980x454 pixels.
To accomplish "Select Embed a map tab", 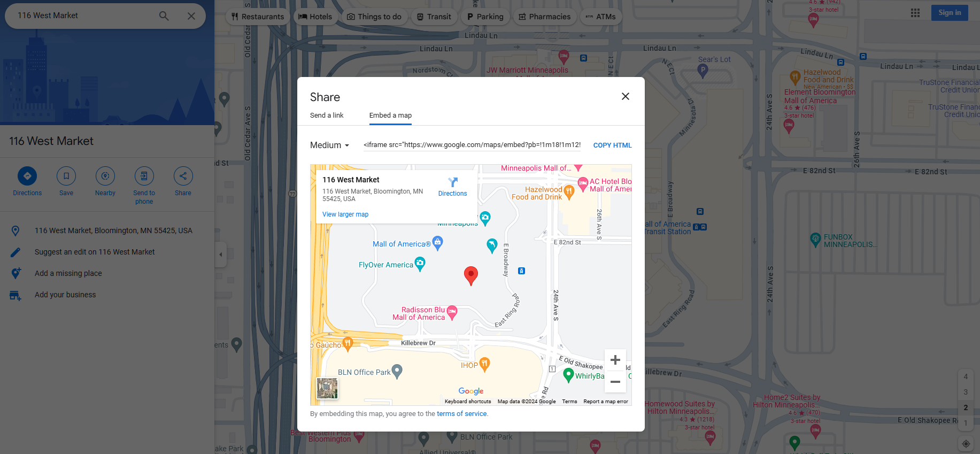I will pyautogui.click(x=390, y=116).
